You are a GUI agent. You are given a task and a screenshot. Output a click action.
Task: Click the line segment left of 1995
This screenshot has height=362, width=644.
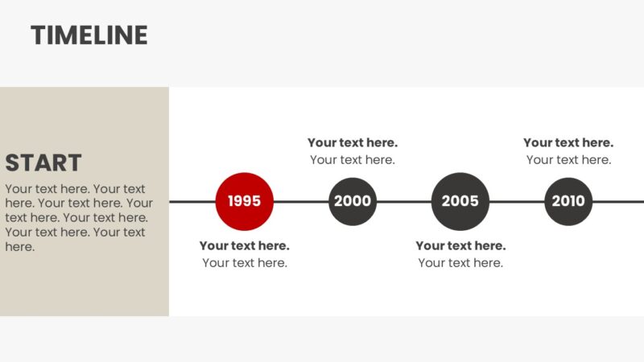click(x=192, y=201)
